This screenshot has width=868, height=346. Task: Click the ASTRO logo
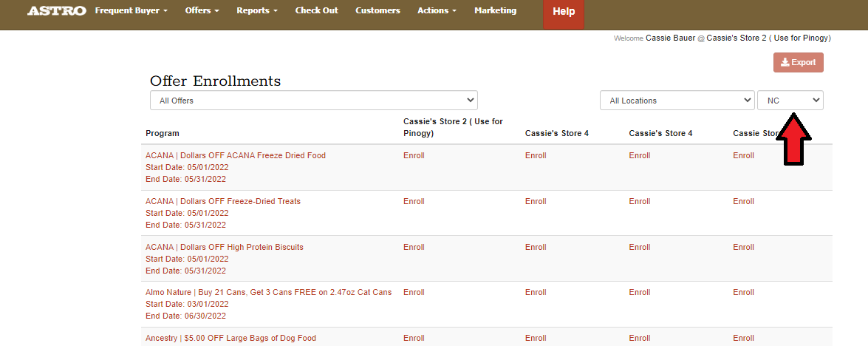[57, 11]
